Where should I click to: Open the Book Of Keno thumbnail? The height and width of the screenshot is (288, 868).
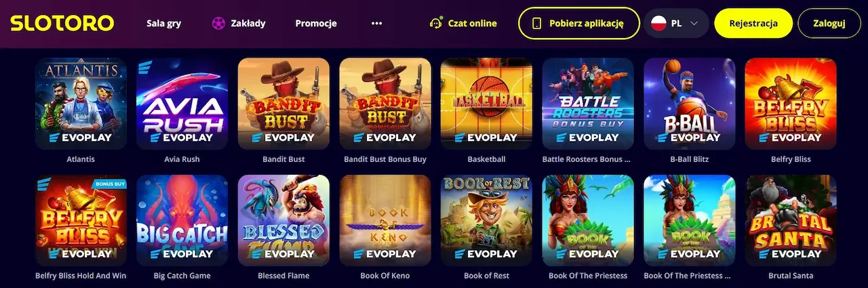click(385, 220)
